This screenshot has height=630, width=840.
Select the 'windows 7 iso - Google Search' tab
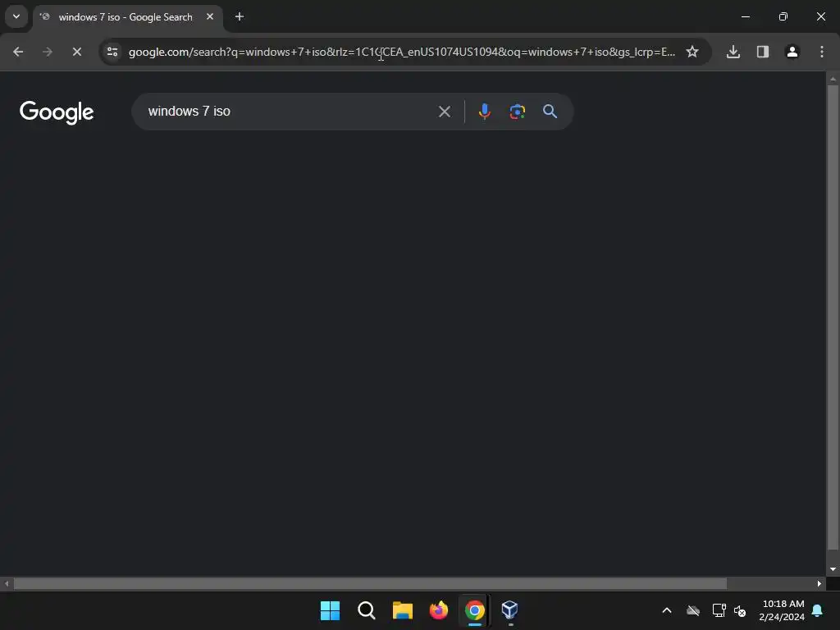click(x=126, y=17)
